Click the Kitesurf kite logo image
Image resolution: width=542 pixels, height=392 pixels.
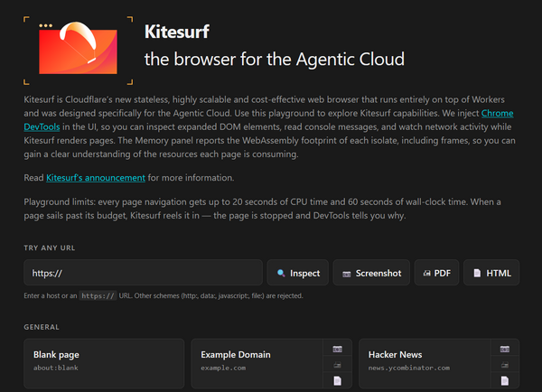pyautogui.click(x=78, y=50)
